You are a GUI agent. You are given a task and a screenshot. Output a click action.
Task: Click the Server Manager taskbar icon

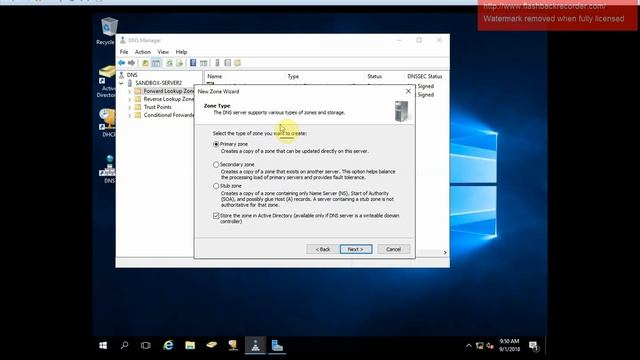277,346
